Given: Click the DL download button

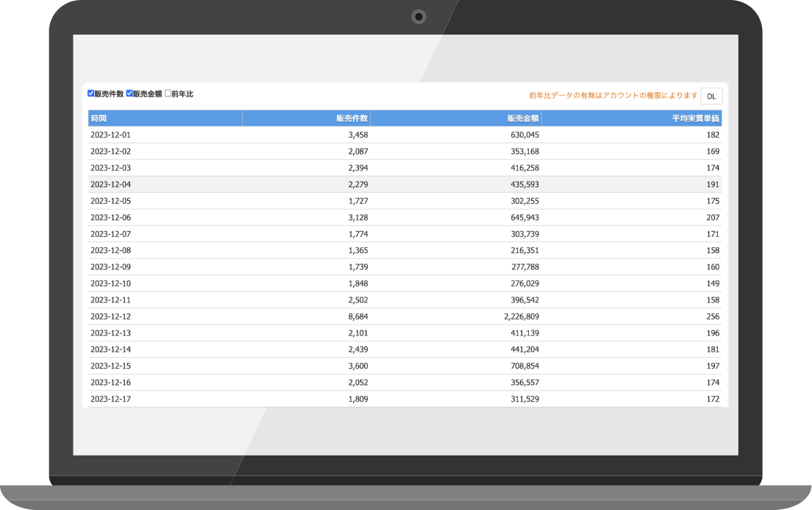Looking at the screenshot, I should tap(710, 96).
